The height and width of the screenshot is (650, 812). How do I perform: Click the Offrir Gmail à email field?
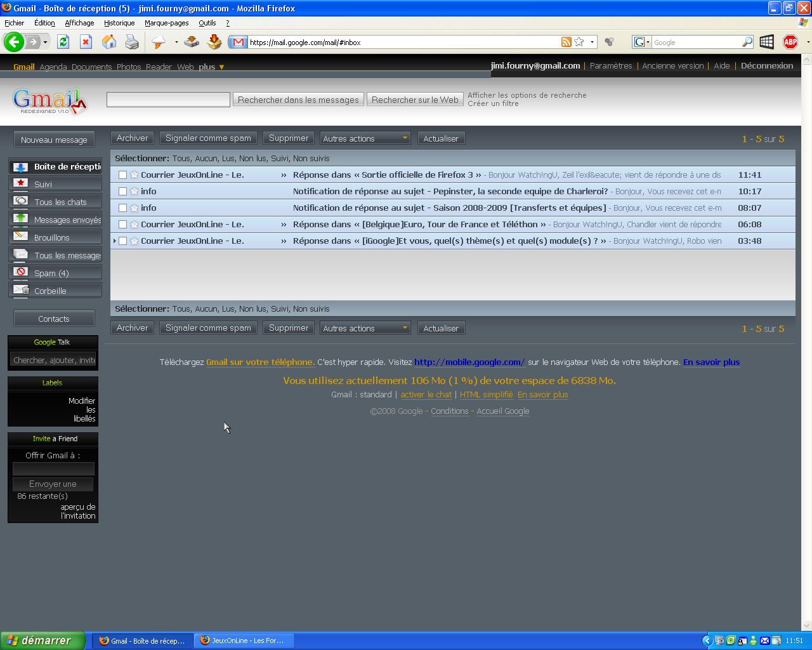click(x=53, y=468)
